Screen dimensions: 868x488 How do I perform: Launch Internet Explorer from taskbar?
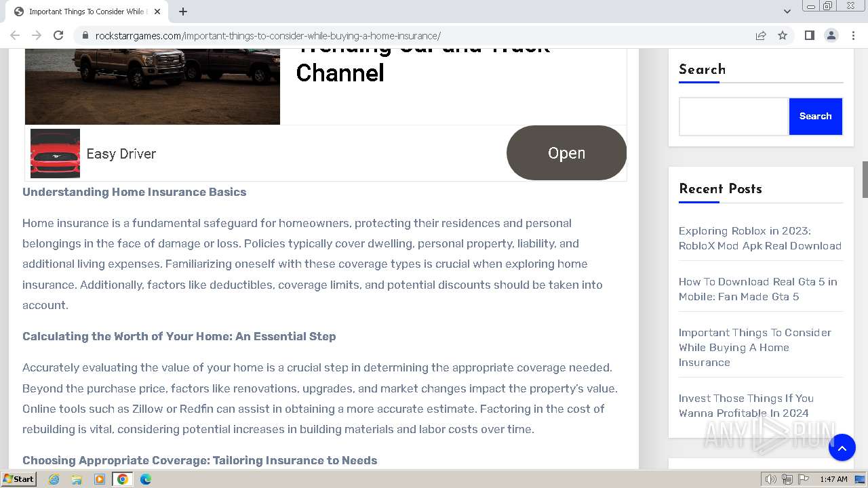tap(54, 479)
